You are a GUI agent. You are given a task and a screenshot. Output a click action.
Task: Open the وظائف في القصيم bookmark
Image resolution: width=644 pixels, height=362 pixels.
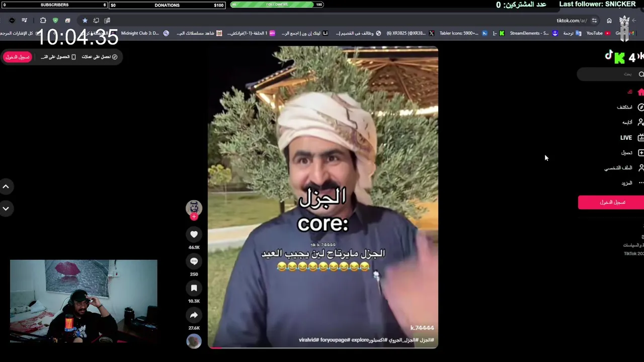point(358,33)
